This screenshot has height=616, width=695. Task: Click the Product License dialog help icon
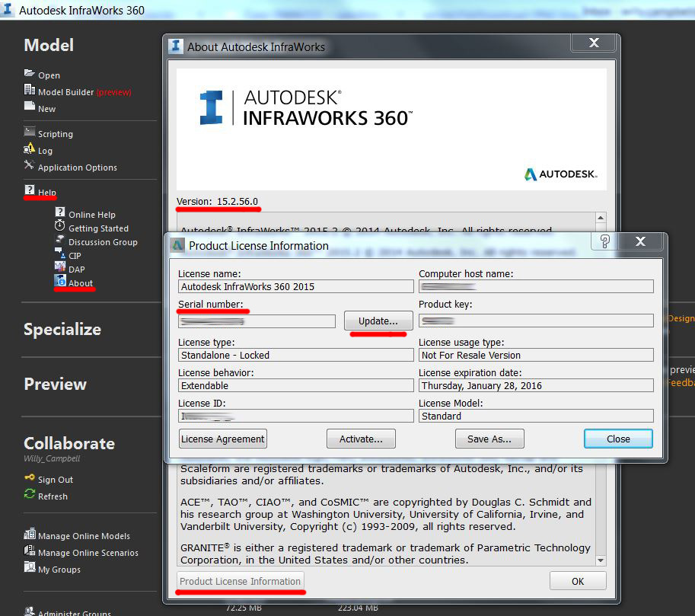605,241
